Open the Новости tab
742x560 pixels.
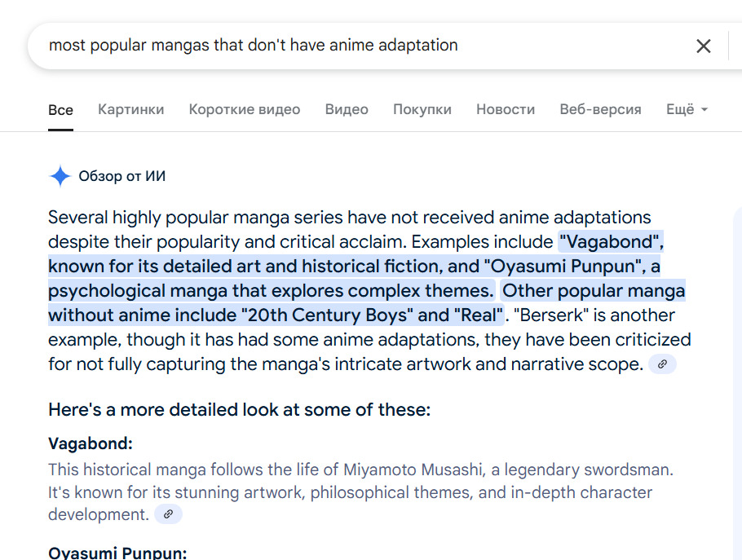pyautogui.click(x=506, y=109)
